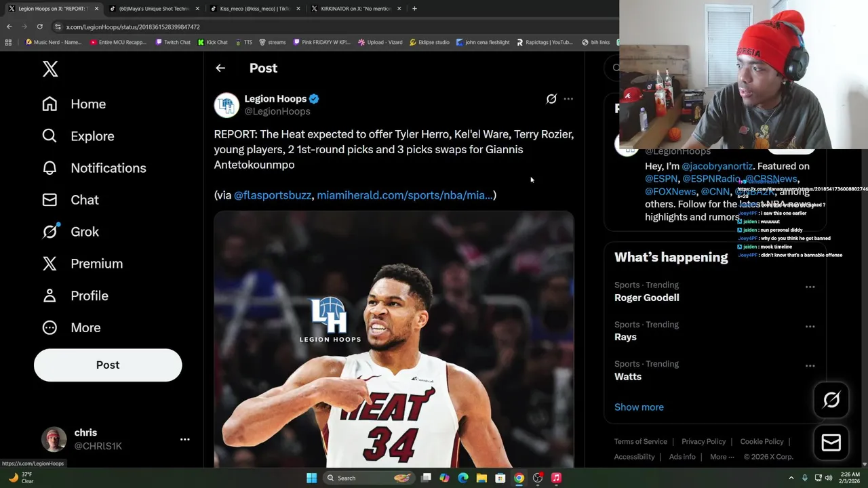The height and width of the screenshot is (488, 868).
Task: Open the browser apps grid icon
Action: 8,42
